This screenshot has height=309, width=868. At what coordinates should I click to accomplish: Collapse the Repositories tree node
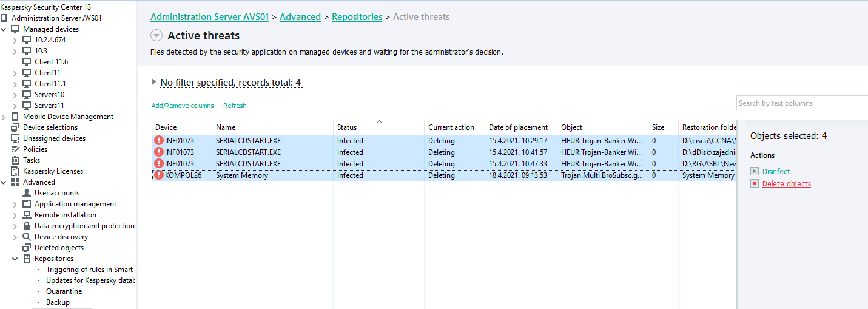(x=15, y=259)
